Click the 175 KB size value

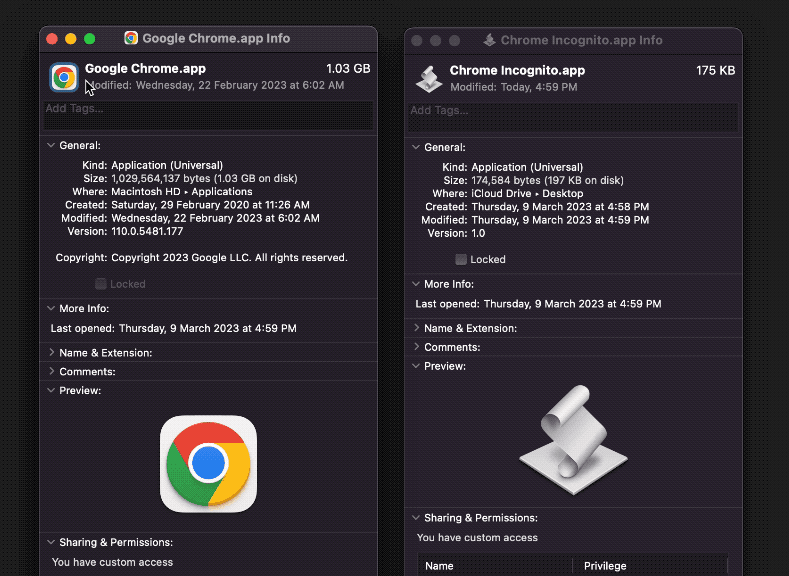(716, 70)
